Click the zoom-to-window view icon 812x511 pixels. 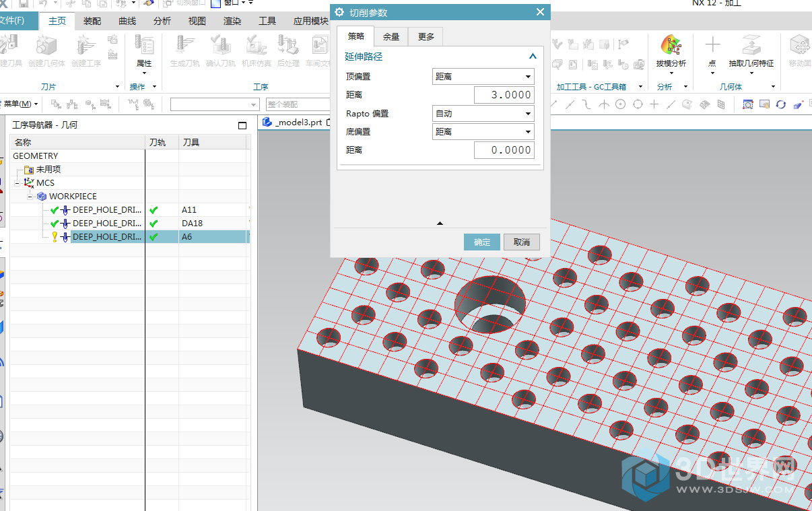[x=747, y=104]
